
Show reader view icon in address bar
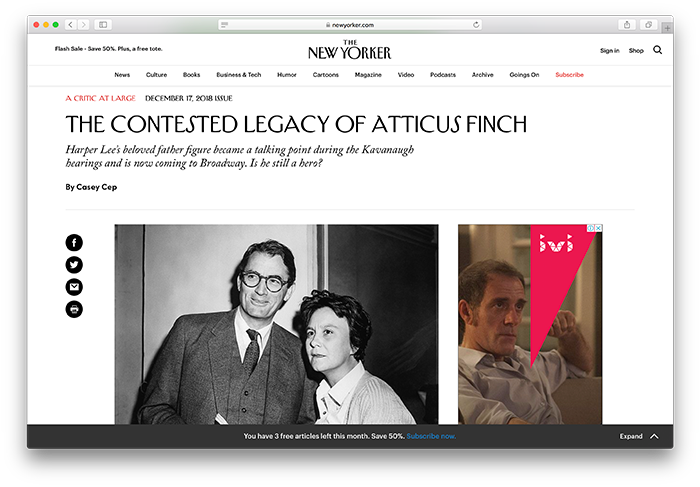click(x=225, y=25)
